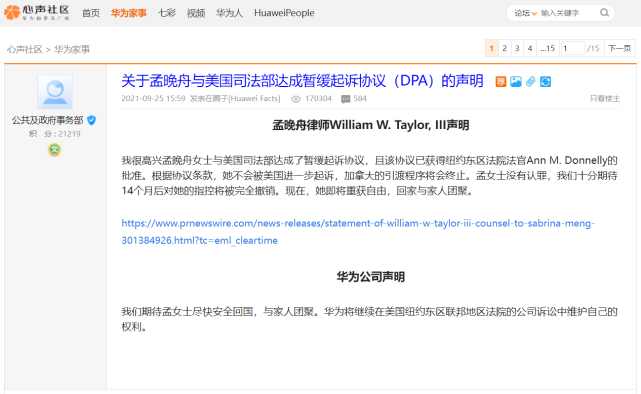Open the 华为家事 tab
Image resolution: width=641 pixels, height=394 pixels.
point(128,13)
